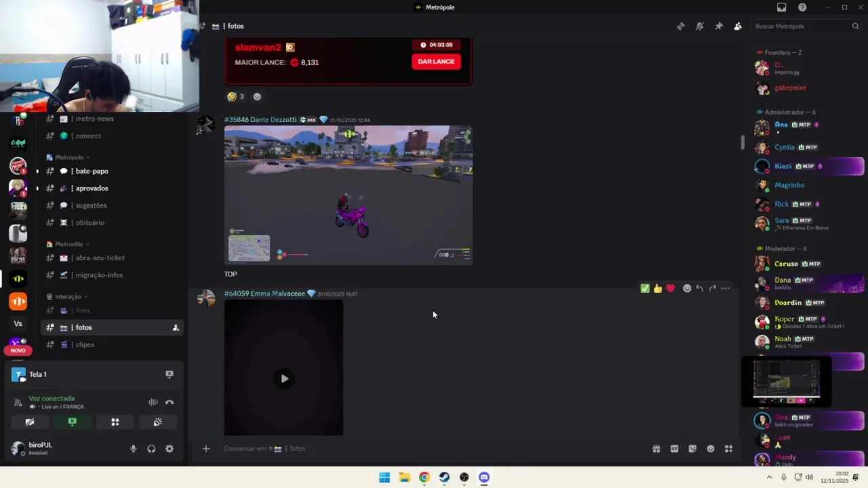868x488 pixels.
Task: Open add reaction emoji picker on message
Action: [687, 288]
